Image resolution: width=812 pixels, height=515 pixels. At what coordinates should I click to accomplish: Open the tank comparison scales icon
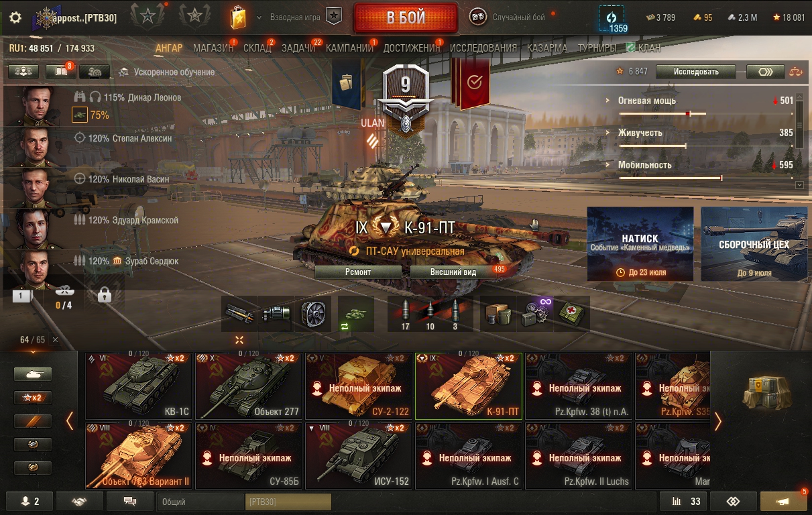pyautogui.click(x=796, y=72)
